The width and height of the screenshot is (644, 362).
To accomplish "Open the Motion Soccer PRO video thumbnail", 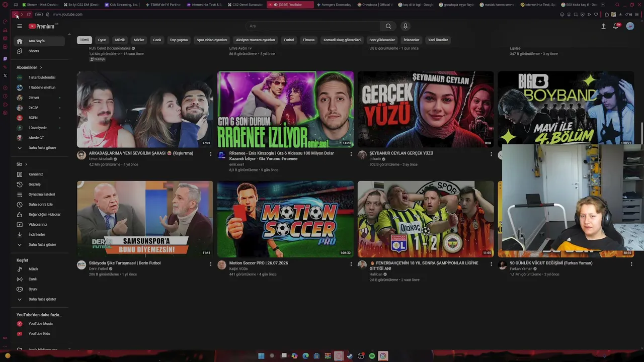I will (x=285, y=219).
